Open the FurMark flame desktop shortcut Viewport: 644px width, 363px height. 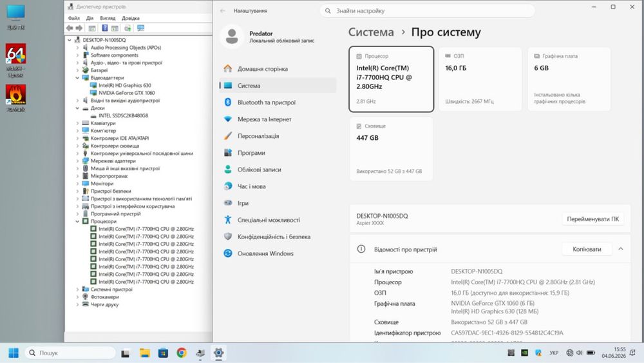pyautogui.click(x=15, y=98)
